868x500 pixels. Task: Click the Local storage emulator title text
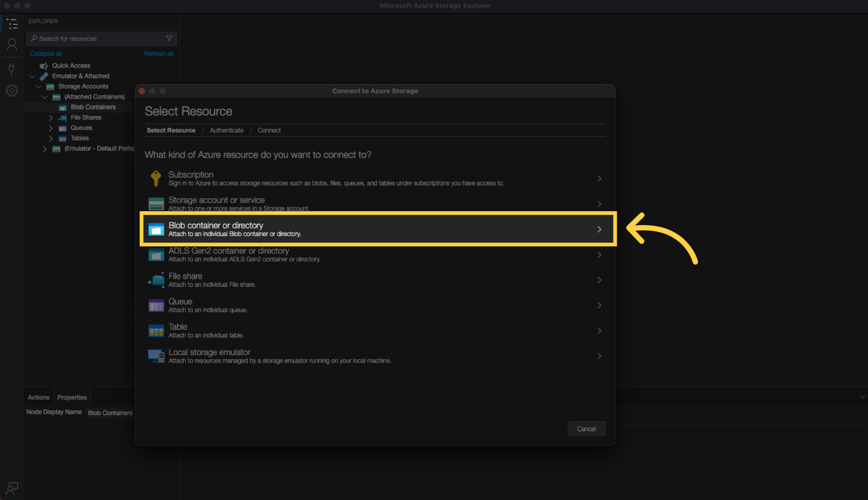(210, 352)
